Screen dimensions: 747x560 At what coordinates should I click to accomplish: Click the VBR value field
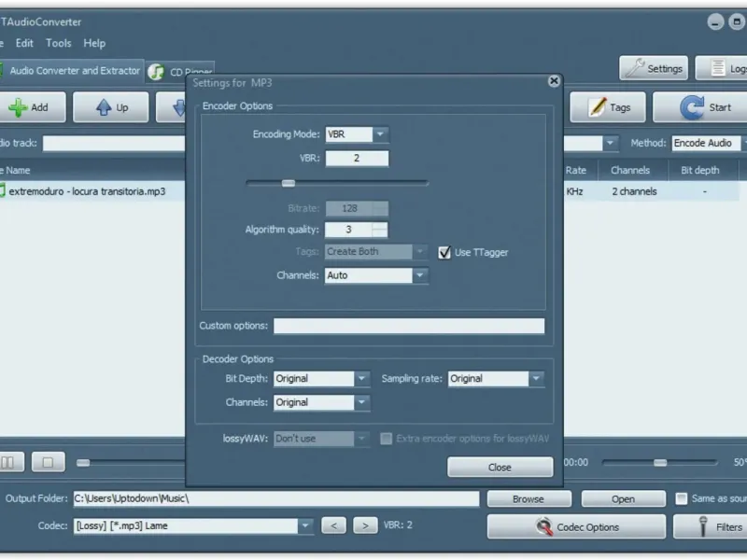pos(357,158)
